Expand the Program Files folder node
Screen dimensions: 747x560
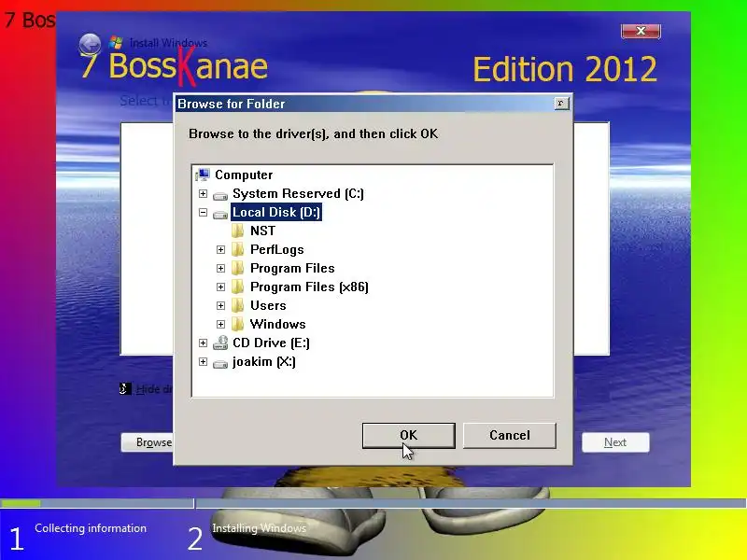click(220, 268)
